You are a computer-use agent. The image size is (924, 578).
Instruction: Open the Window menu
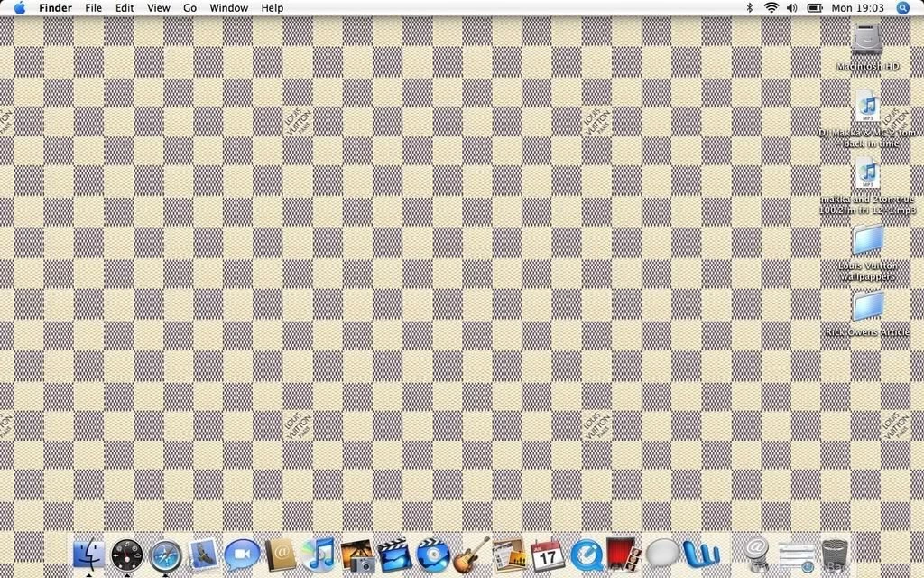point(228,7)
